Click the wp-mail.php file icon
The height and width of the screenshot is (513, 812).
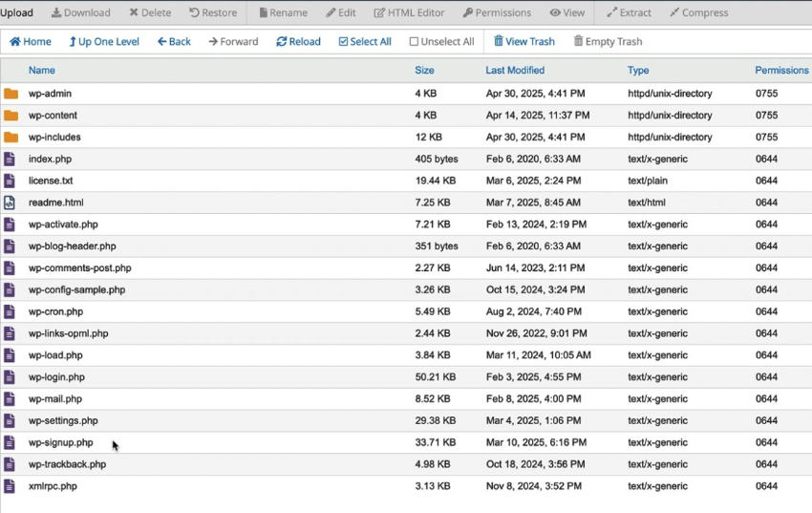(x=10, y=398)
